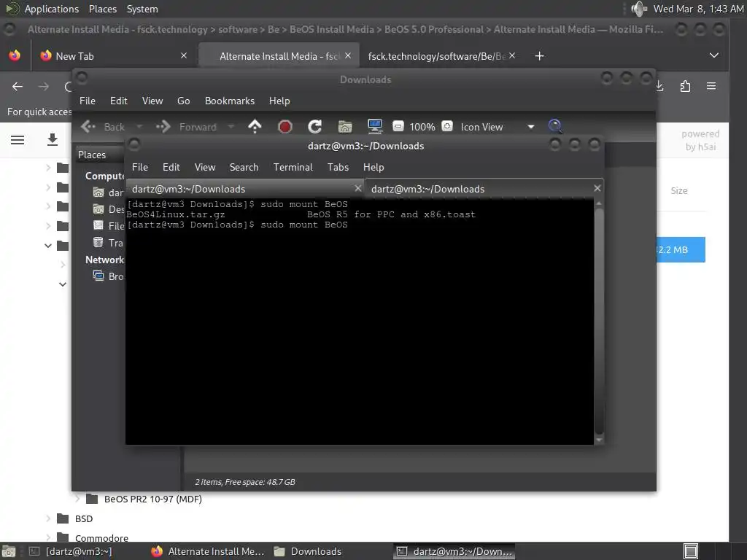Screen dimensions: 747x560
Task: Click the magnifier search icon in Downloads toolbar
Action: click(555, 126)
